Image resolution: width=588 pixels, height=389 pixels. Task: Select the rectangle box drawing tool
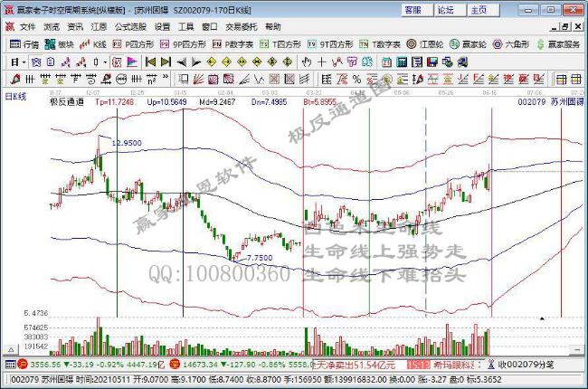183,79
